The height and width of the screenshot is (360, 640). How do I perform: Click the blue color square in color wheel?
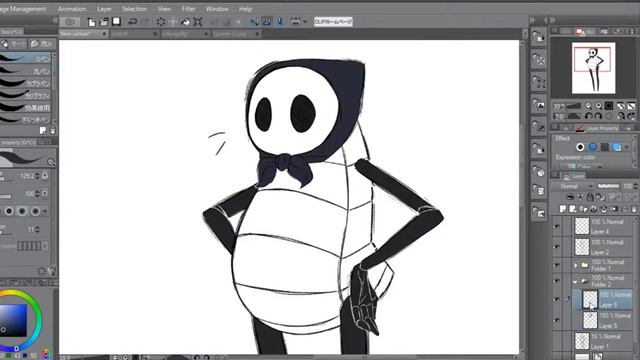pos(13,320)
